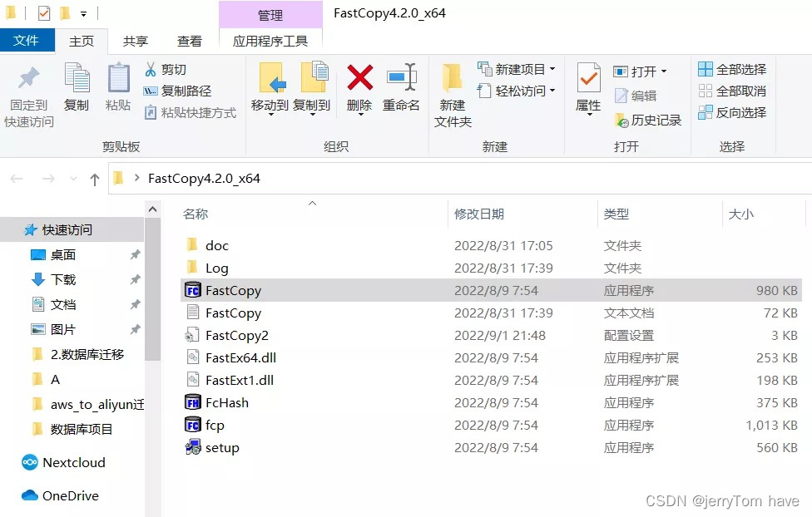This screenshot has height=517, width=812.
Task: Switch to the 共享 ribbon tab
Action: 135,41
